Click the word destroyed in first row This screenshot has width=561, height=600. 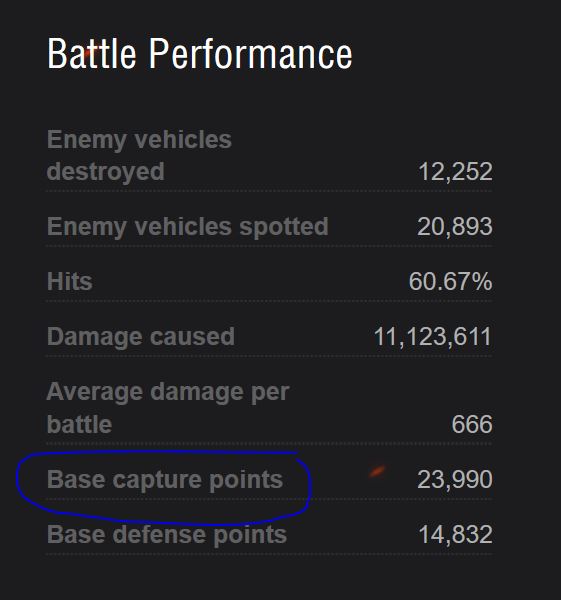[106, 172]
